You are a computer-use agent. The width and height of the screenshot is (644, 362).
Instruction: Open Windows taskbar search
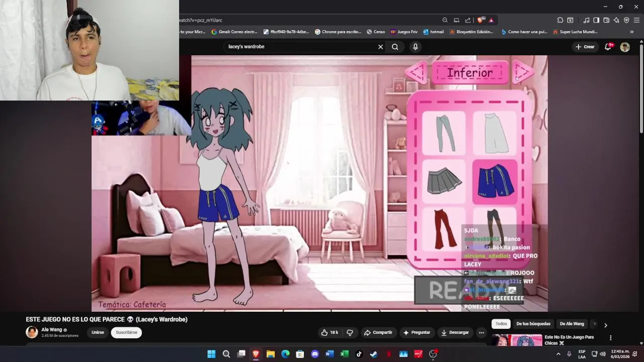pyautogui.click(x=226, y=354)
